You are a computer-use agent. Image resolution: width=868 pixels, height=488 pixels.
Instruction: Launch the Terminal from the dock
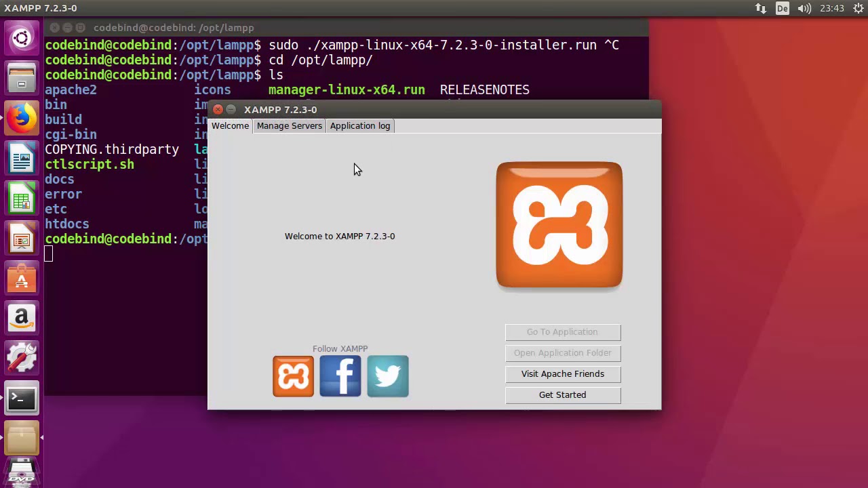22,399
